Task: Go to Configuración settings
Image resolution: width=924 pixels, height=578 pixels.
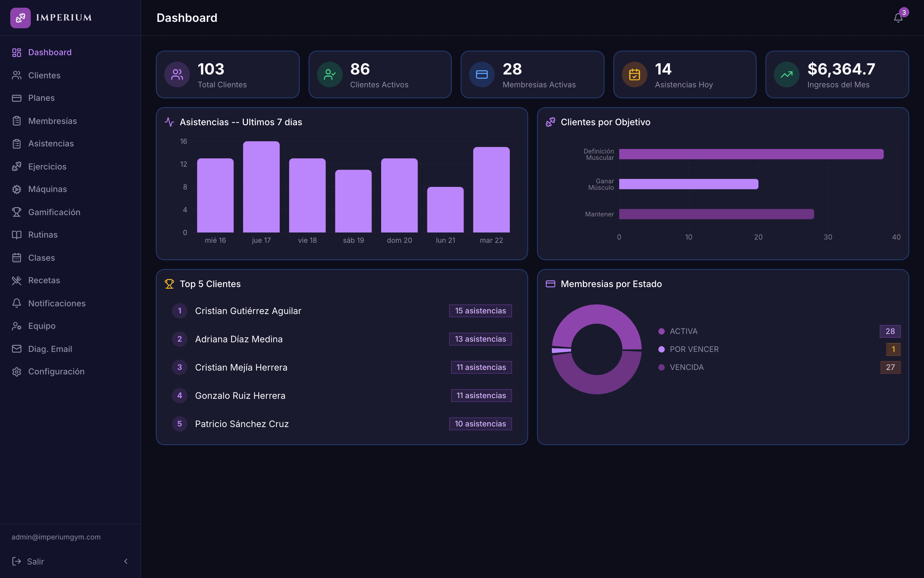Action: point(70,372)
